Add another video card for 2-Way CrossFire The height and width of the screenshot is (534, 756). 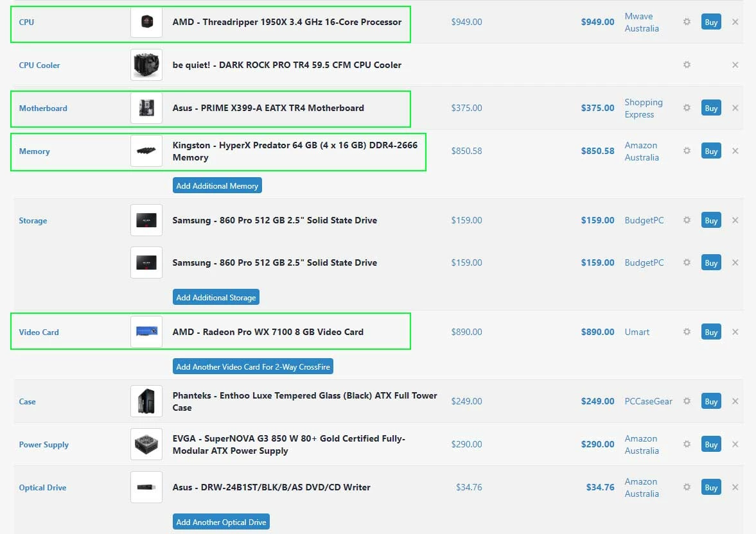pyautogui.click(x=253, y=366)
